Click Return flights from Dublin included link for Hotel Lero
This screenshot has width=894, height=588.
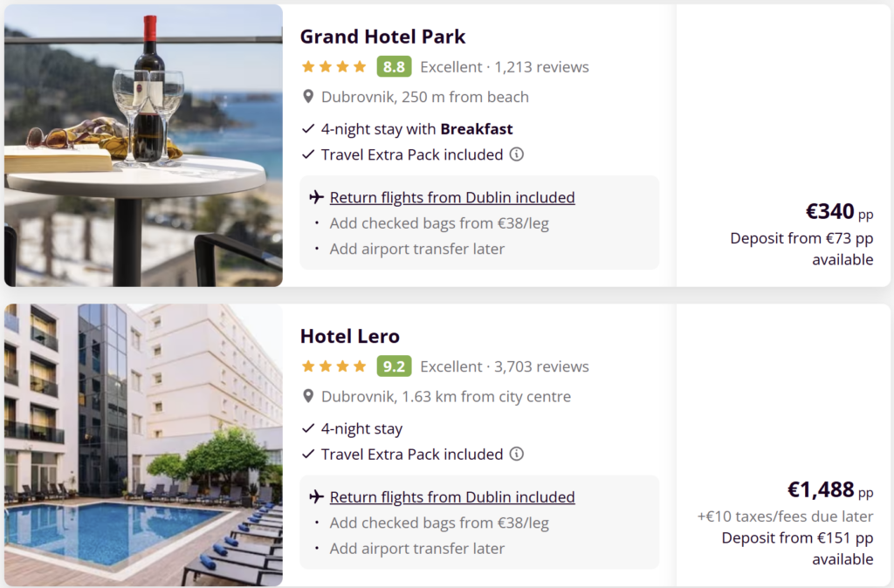tap(452, 496)
